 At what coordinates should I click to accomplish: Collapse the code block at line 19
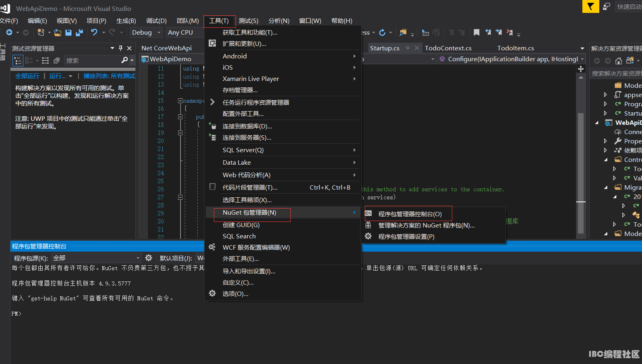[180, 133]
